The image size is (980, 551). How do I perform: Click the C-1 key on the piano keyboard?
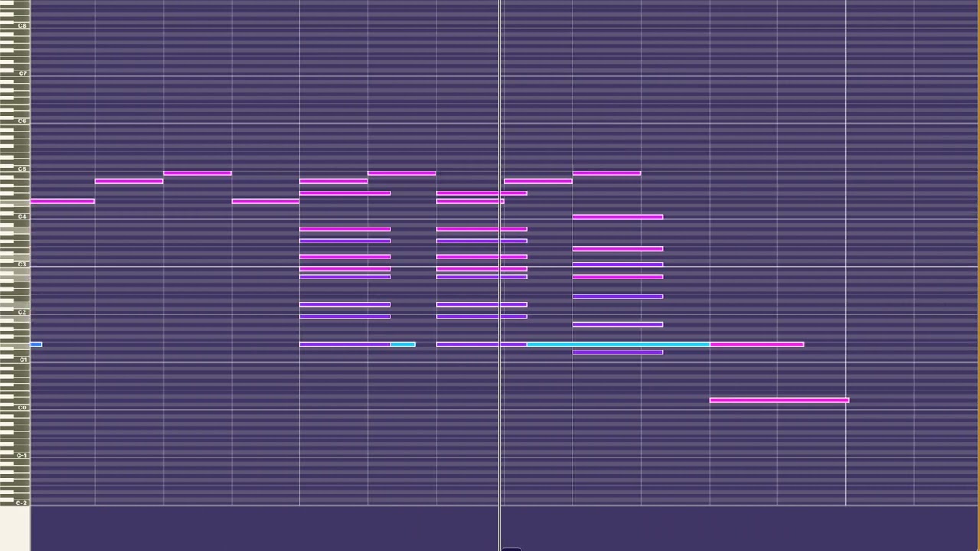pyautogui.click(x=15, y=455)
